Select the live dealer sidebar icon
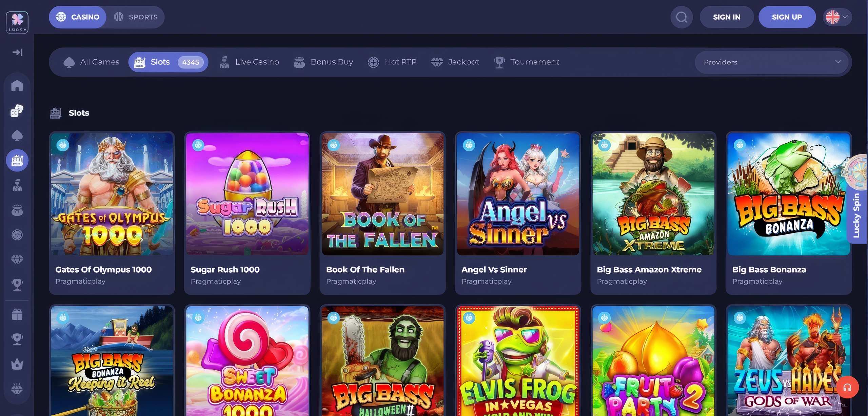 tap(17, 185)
